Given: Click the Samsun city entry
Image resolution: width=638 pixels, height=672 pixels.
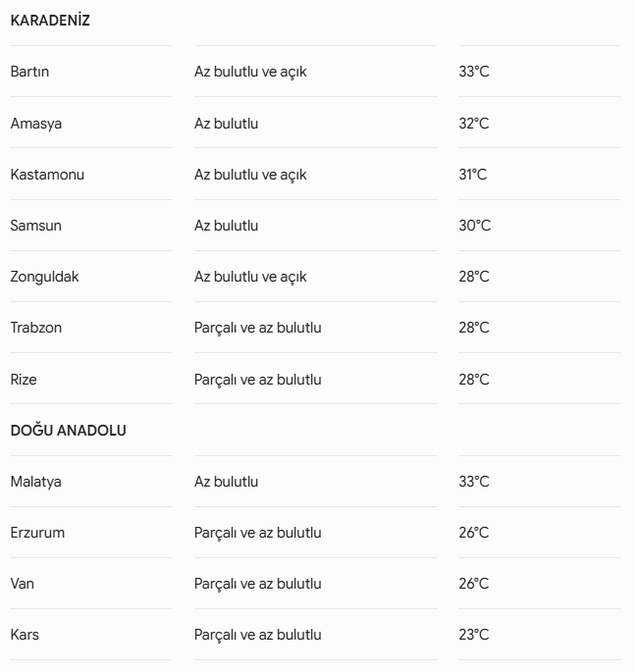Looking at the screenshot, I should pos(36,226).
